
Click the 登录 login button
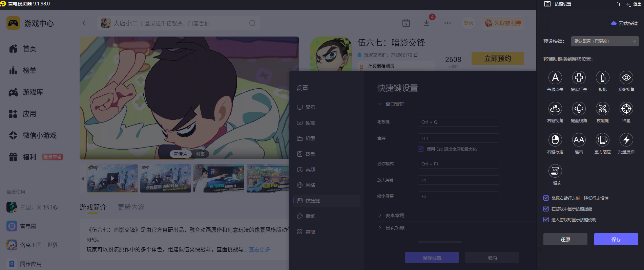469,23
